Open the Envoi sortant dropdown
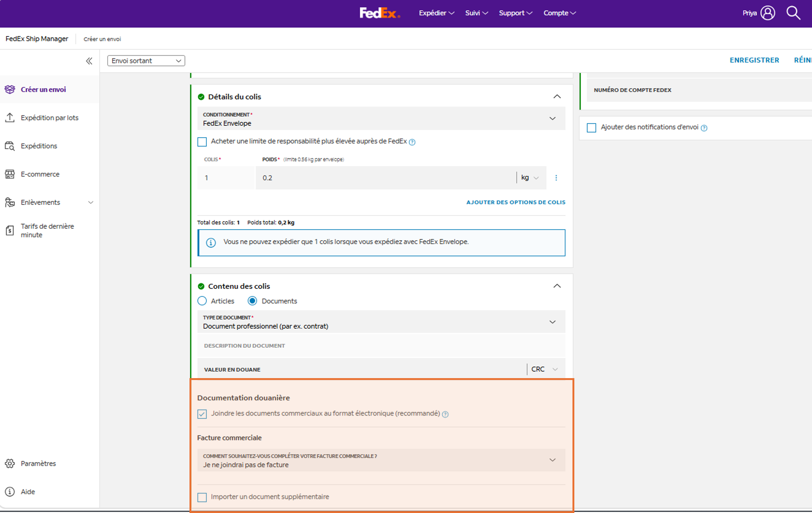 (x=146, y=61)
